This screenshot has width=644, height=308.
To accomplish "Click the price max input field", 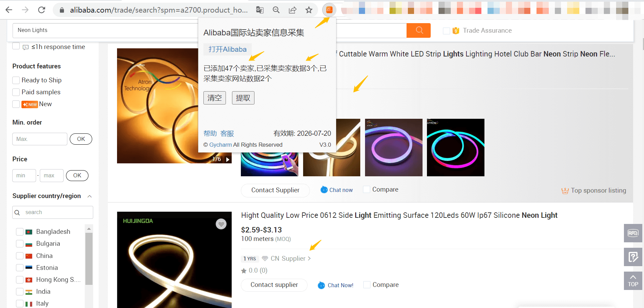I will pyautogui.click(x=52, y=175).
